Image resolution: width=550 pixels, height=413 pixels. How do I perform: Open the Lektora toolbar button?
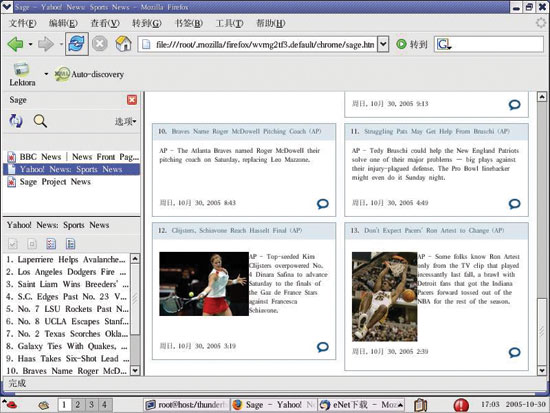coord(22,75)
